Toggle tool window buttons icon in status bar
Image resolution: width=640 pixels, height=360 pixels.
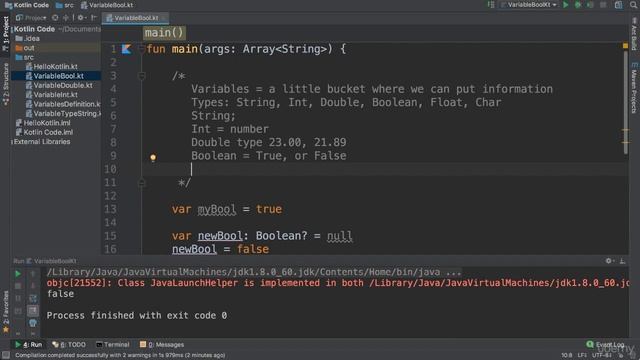[5, 356]
